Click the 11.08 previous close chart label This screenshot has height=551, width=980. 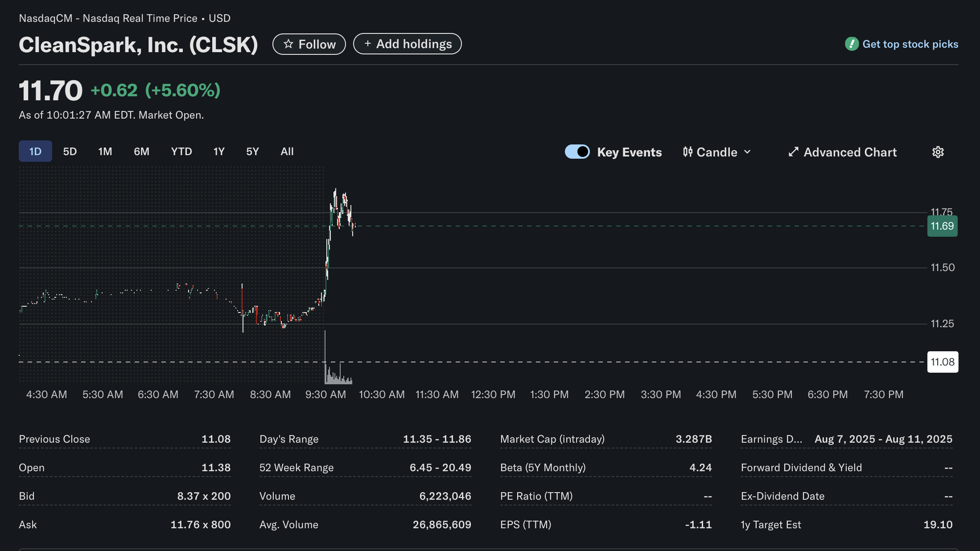click(943, 362)
